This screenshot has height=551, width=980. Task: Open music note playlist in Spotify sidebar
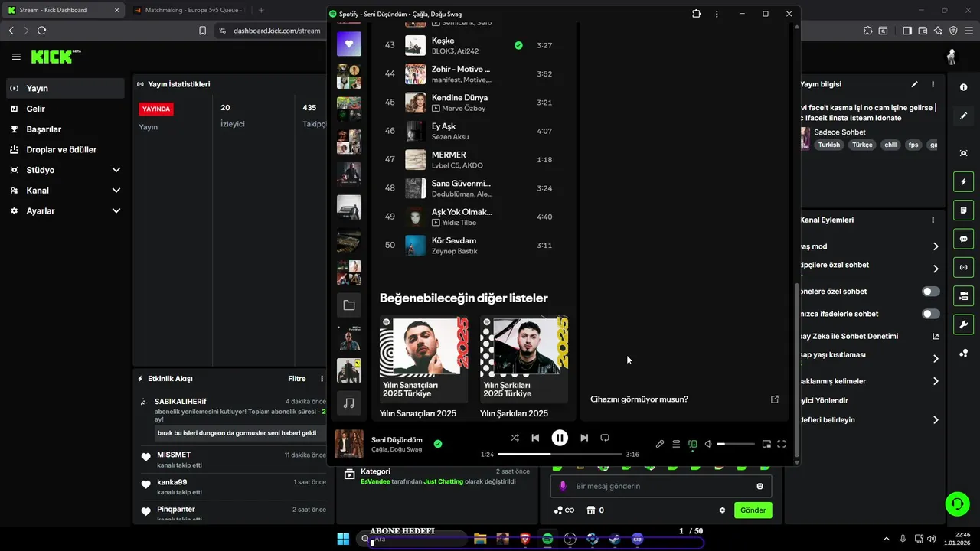349,403
